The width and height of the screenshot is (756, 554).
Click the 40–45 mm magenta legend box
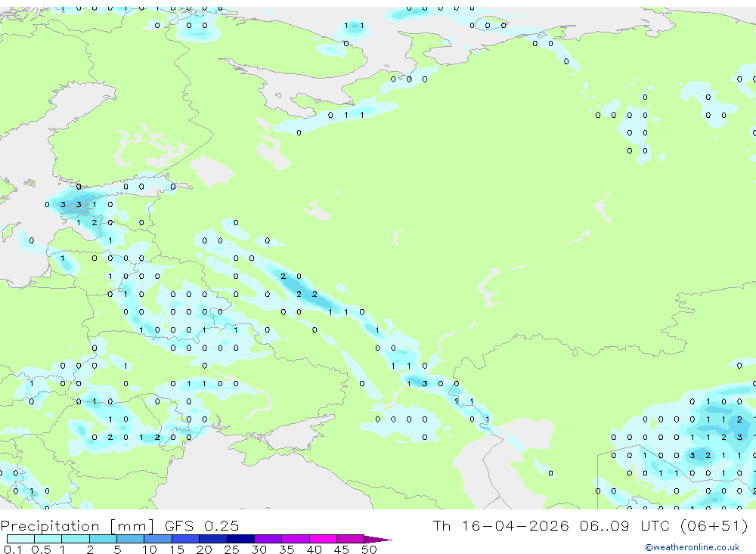pos(323,539)
